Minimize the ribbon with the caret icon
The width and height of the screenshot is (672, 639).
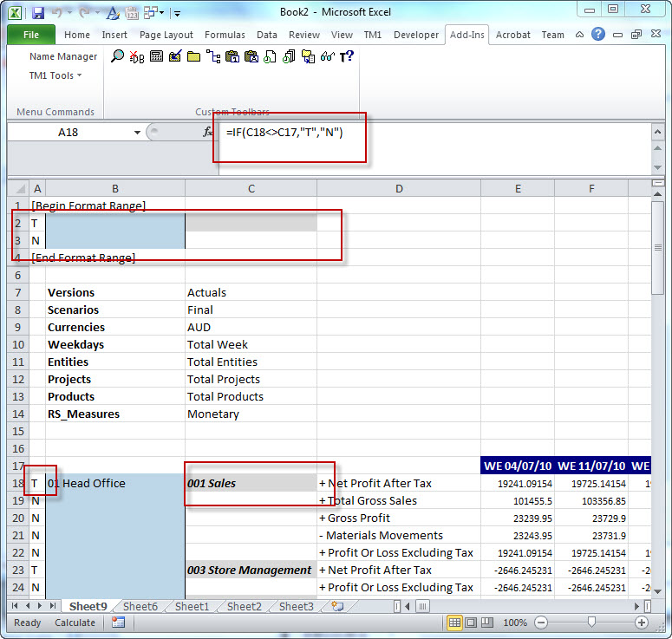[x=579, y=35]
